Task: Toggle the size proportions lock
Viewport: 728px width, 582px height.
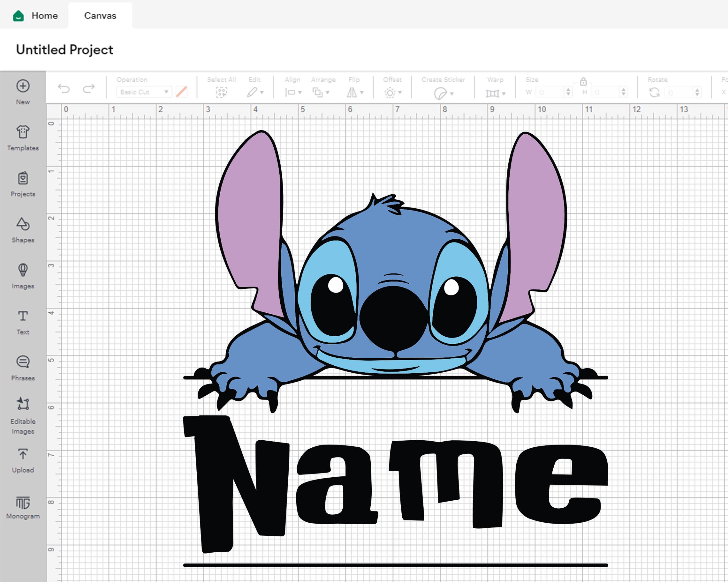Action: coord(584,83)
